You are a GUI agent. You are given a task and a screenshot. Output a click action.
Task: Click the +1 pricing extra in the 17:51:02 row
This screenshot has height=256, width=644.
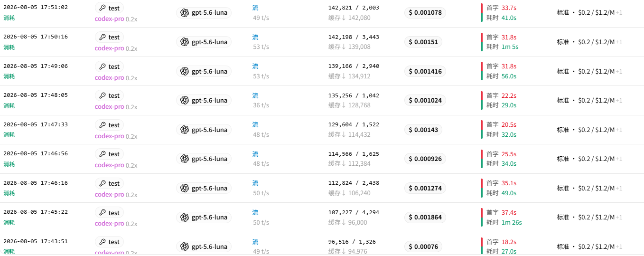click(619, 13)
